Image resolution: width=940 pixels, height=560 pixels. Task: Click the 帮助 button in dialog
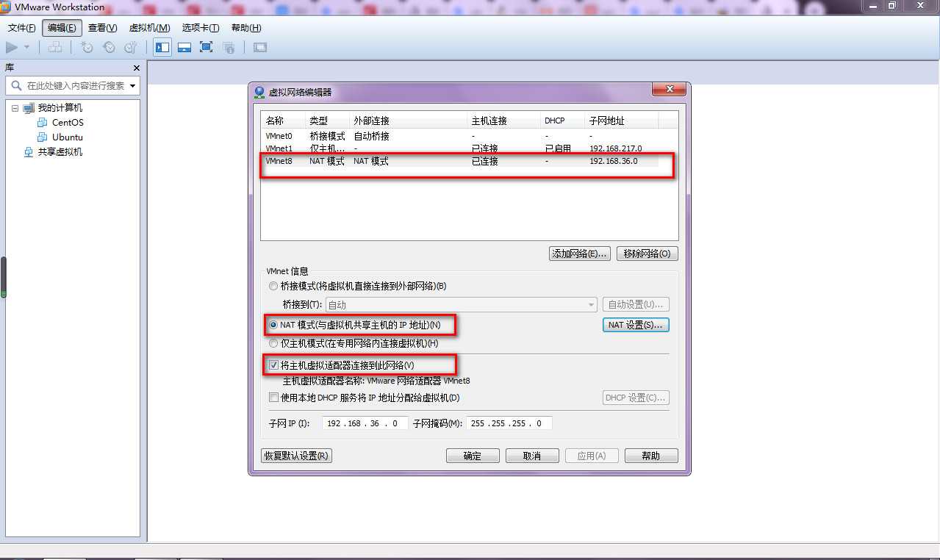(651, 456)
